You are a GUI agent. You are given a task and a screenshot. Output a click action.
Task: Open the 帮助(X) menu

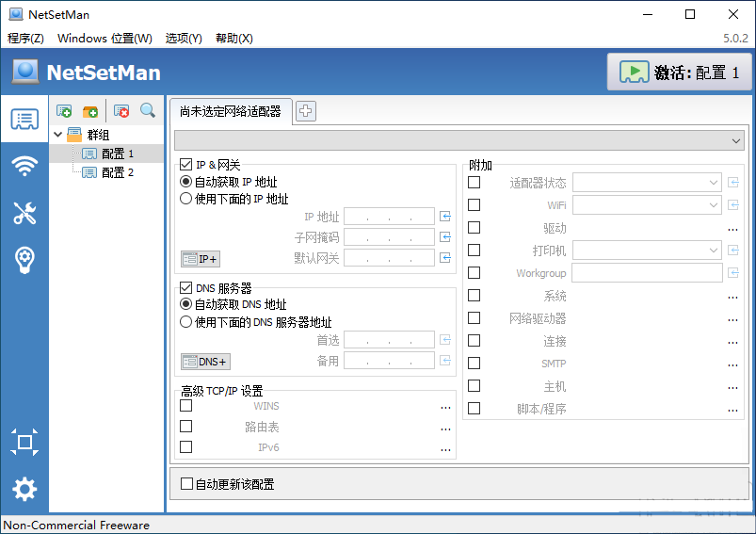point(233,38)
